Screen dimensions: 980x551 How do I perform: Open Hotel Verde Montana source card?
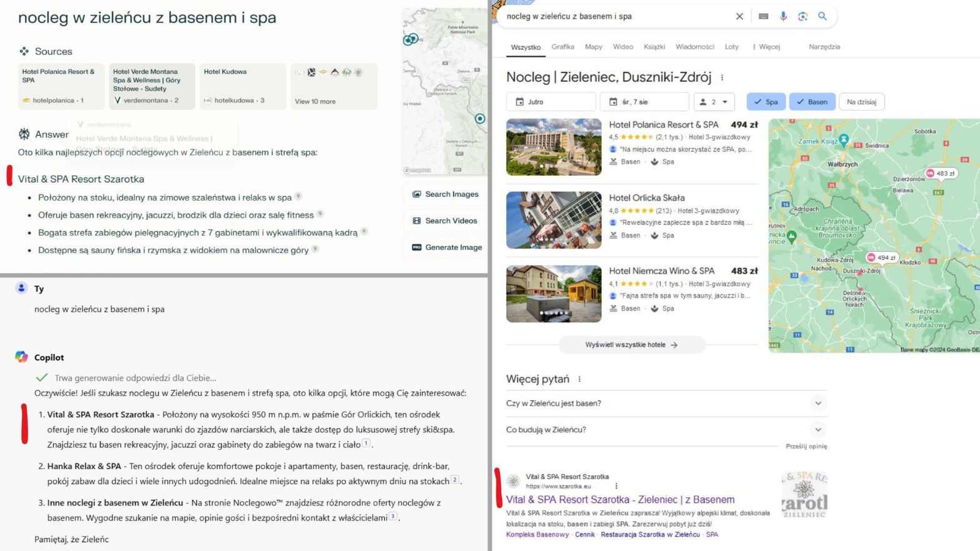(x=152, y=86)
